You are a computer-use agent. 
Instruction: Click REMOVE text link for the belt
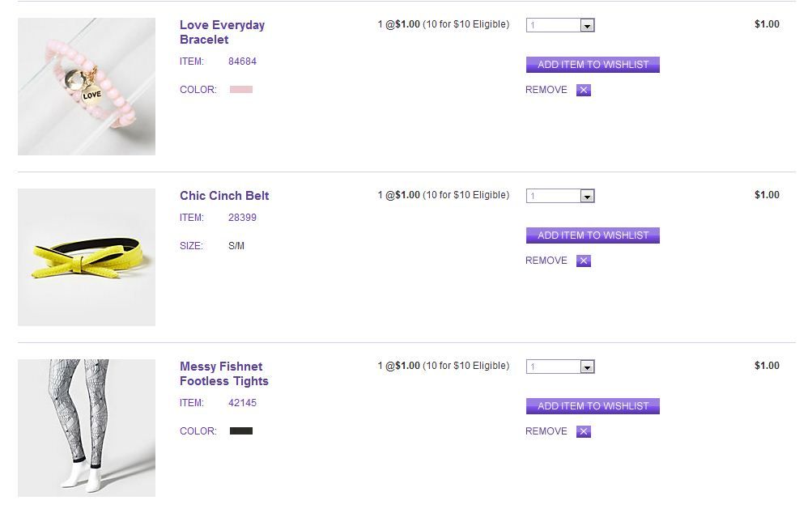[x=546, y=261]
